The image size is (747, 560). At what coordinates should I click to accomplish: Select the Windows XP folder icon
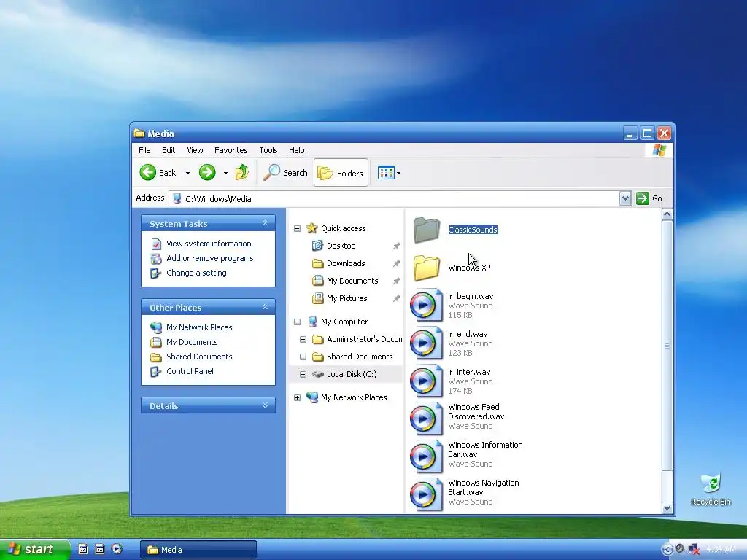(x=426, y=268)
